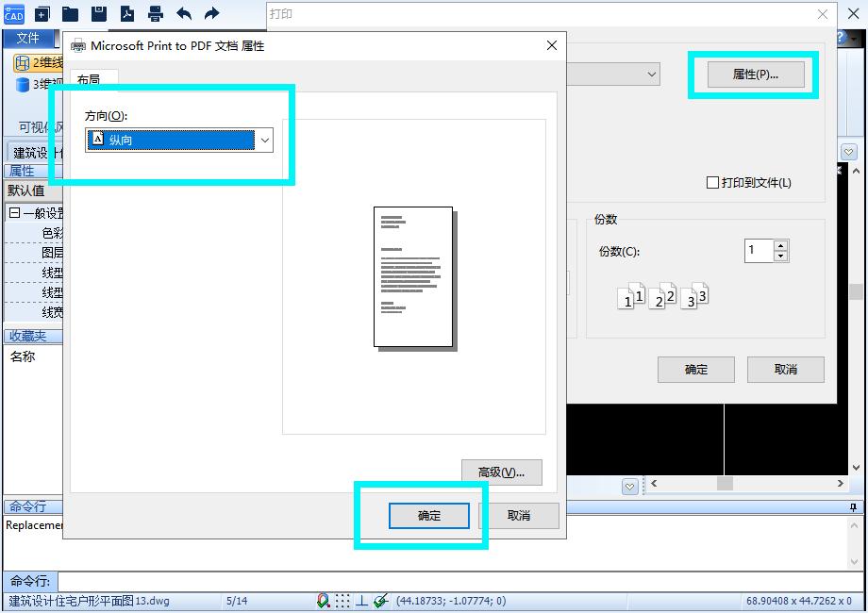The image size is (868, 613).
Task: Click the 3-3 collate page icon
Action: tap(694, 297)
